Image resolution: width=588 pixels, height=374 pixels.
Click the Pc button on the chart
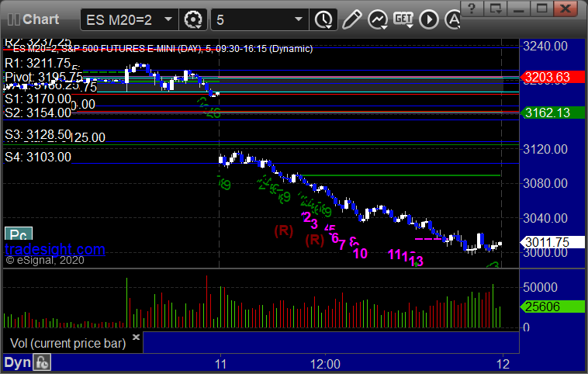[19, 234]
